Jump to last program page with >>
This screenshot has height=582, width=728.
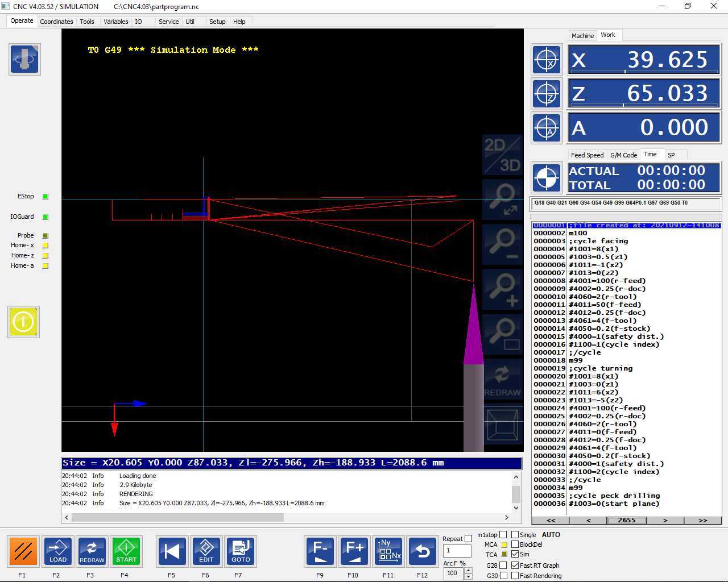pyautogui.click(x=702, y=521)
